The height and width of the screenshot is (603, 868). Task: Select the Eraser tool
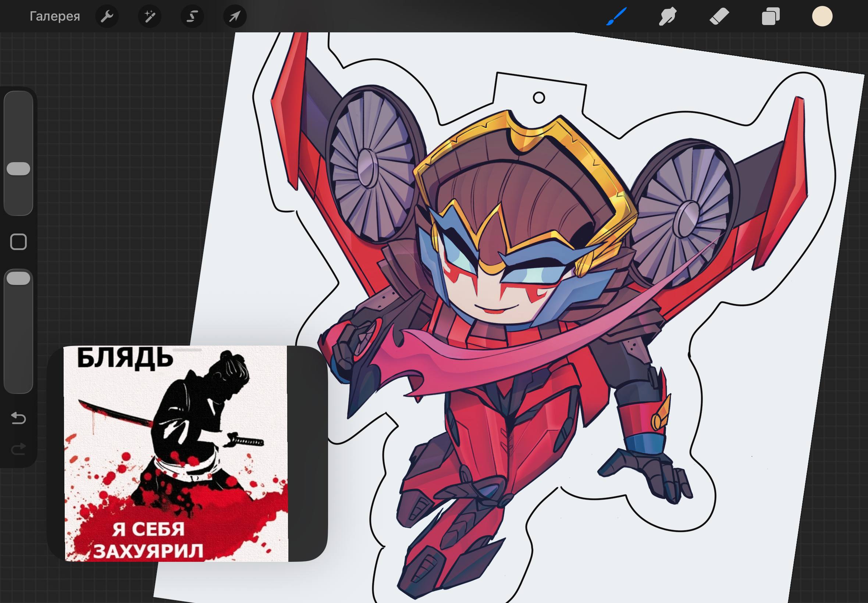719,17
